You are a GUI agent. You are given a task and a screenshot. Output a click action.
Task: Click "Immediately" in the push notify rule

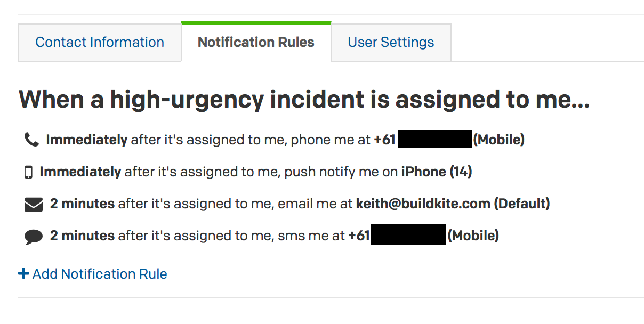coord(80,172)
